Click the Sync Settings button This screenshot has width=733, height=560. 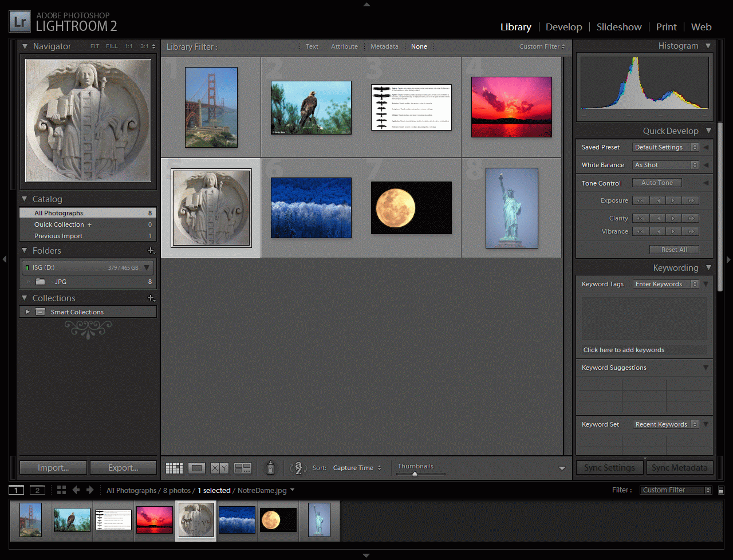coord(609,468)
